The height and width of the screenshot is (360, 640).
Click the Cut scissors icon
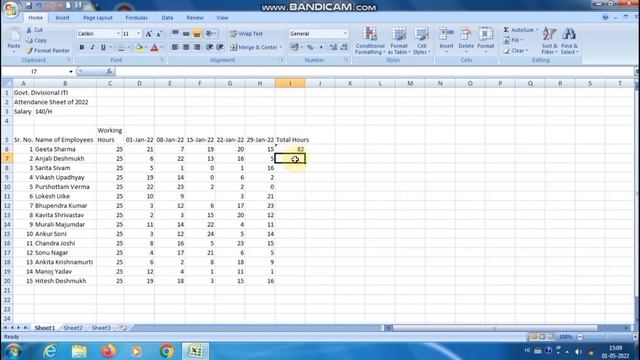[x=29, y=30]
